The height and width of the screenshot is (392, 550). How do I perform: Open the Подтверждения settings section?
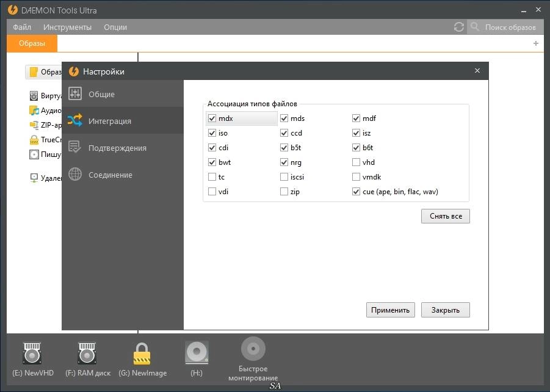(x=123, y=147)
